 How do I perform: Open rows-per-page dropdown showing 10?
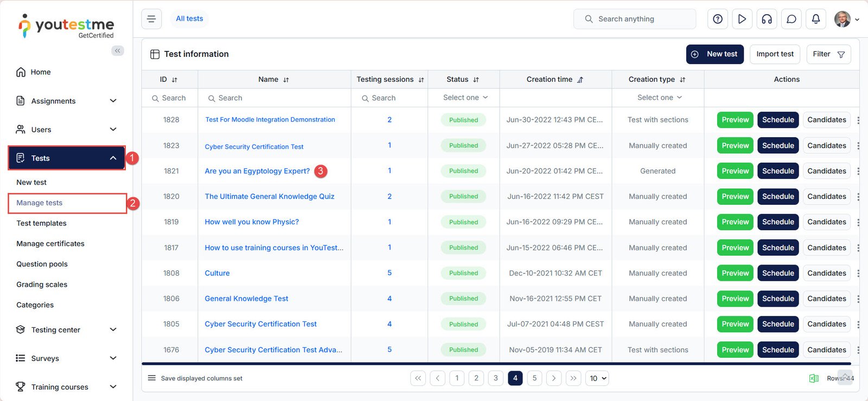[598, 378]
